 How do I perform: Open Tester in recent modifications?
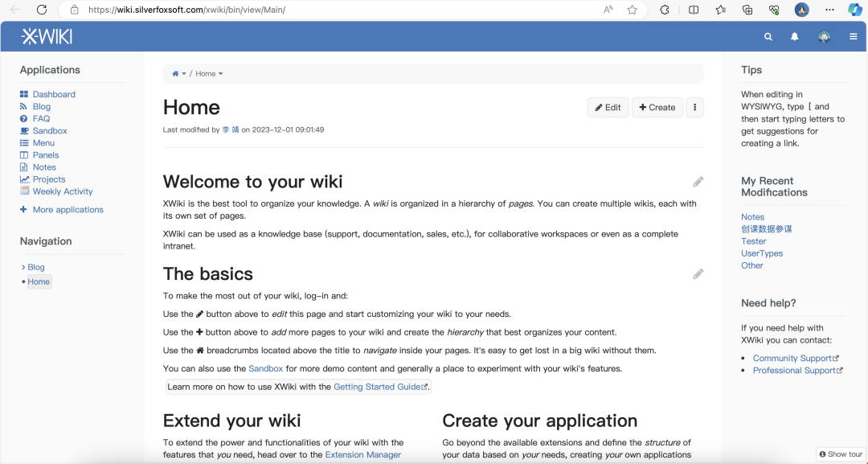coord(753,241)
